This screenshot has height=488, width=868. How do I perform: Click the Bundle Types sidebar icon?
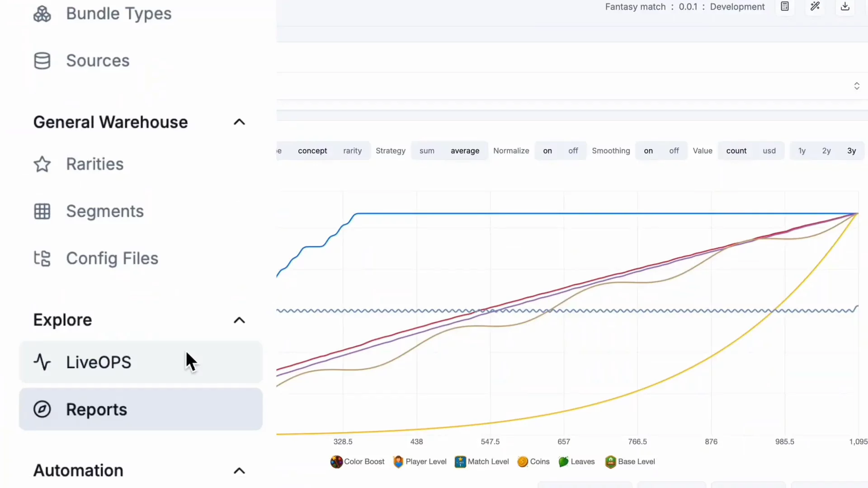pyautogui.click(x=42, y=14)
